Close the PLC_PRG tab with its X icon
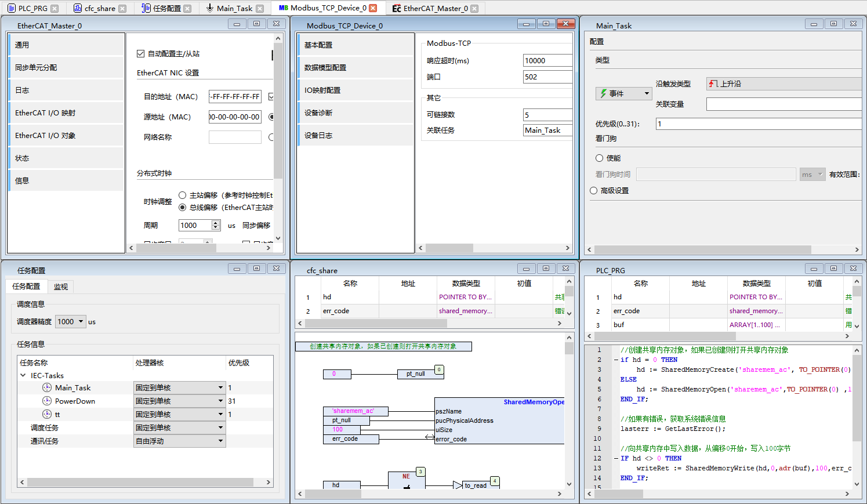 point(55,8)
